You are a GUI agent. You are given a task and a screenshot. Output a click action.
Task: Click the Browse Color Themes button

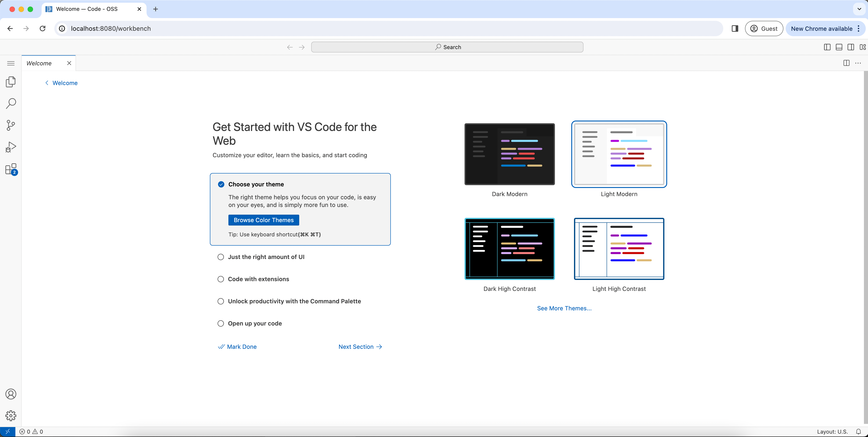coord(263,220)
